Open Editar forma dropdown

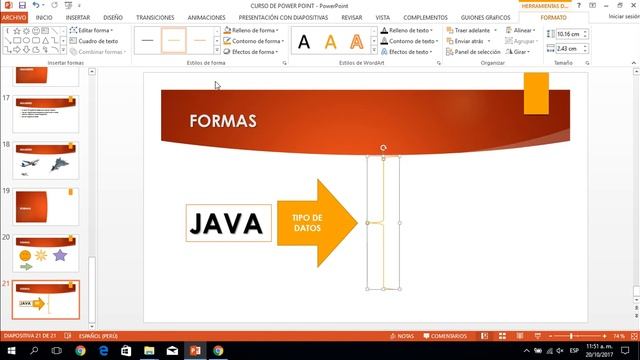[91, 30]
